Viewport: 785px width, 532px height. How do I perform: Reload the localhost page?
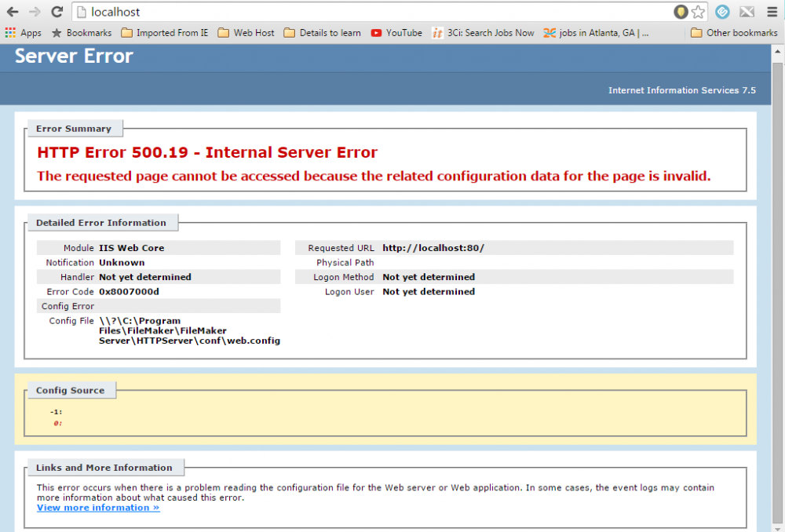tap(57, 12)
